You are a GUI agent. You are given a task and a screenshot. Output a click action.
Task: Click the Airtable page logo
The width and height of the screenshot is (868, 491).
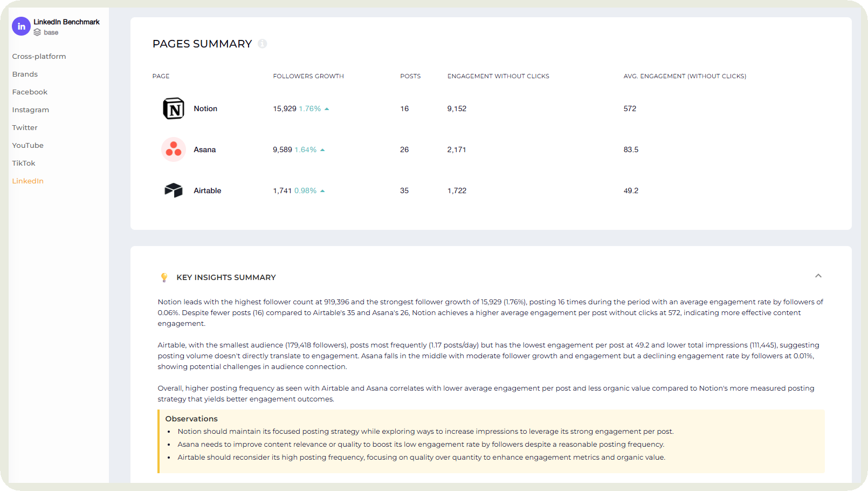point(173,190)
